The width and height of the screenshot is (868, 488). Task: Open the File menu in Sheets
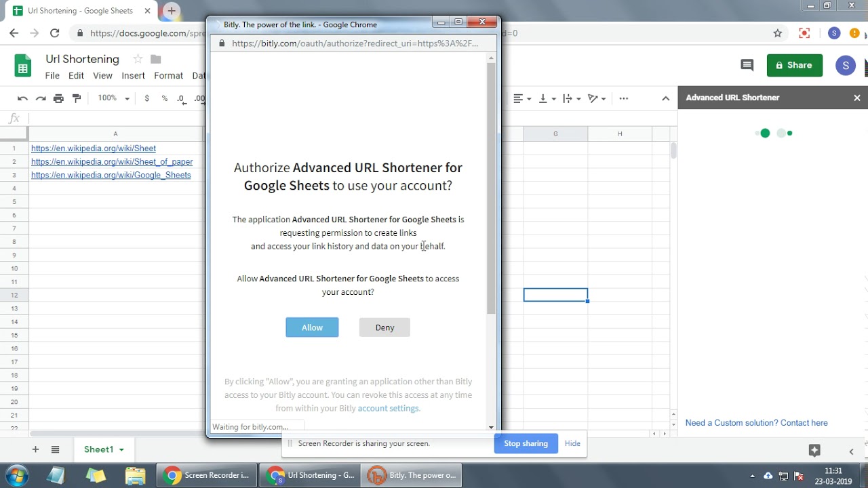(52, 75)
